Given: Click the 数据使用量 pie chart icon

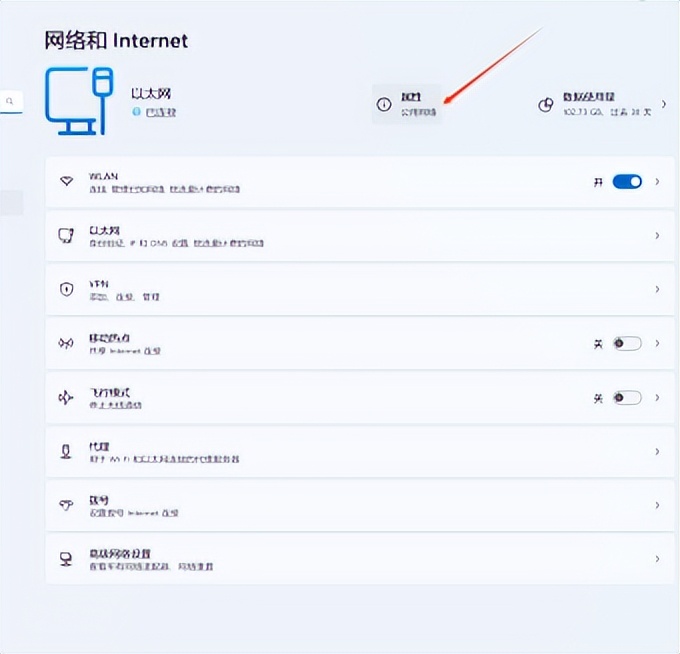Looking at the screenshot, I should point(545,104).
